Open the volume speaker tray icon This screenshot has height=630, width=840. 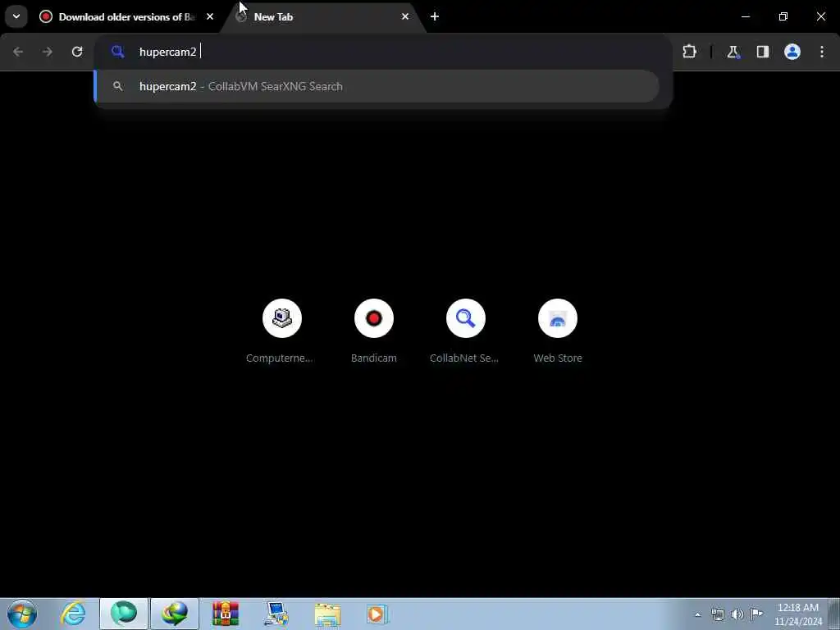point(737,614)
